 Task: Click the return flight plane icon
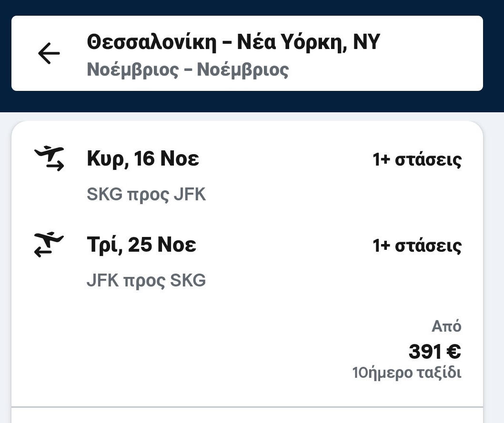(49, 245)
